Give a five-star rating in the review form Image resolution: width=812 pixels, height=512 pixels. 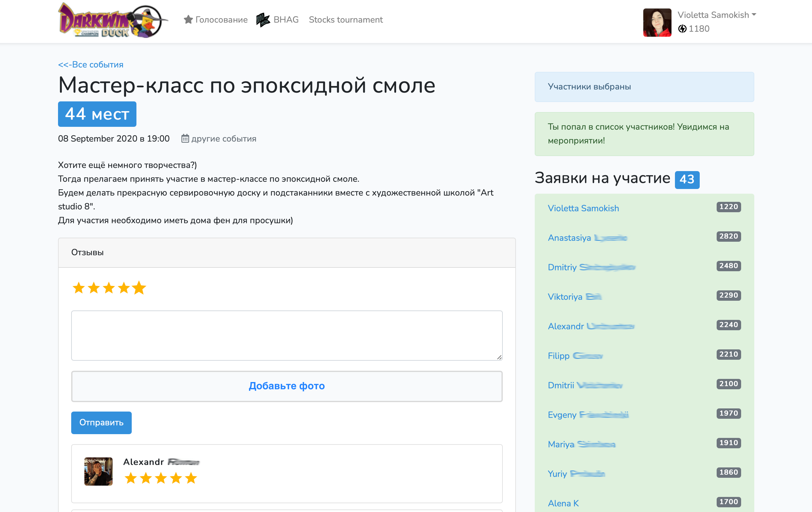point(139,288)
